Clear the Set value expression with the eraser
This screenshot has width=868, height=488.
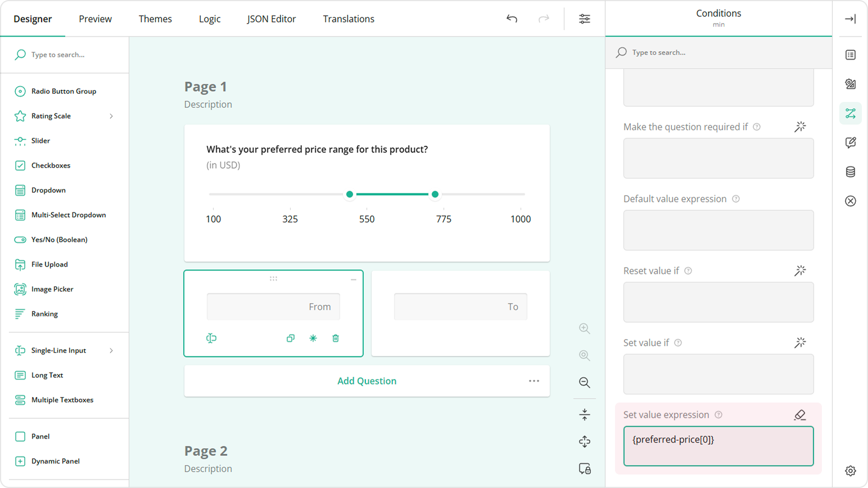pyautogui.click(x=799, y=415)
